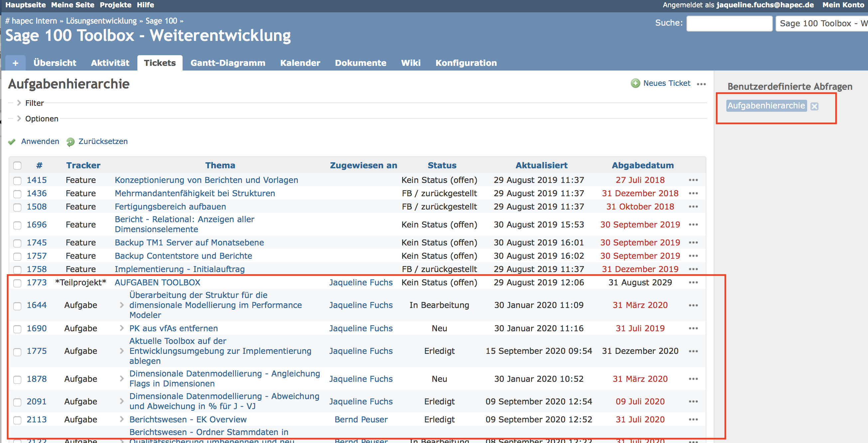Click the green Anwenden checkmark icon

point(12,142)
